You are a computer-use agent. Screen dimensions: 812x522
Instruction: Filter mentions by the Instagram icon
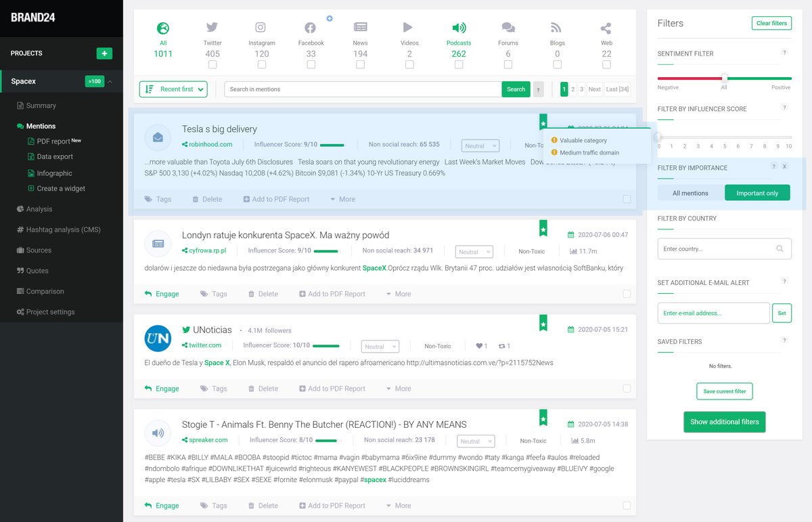(261, 28)
